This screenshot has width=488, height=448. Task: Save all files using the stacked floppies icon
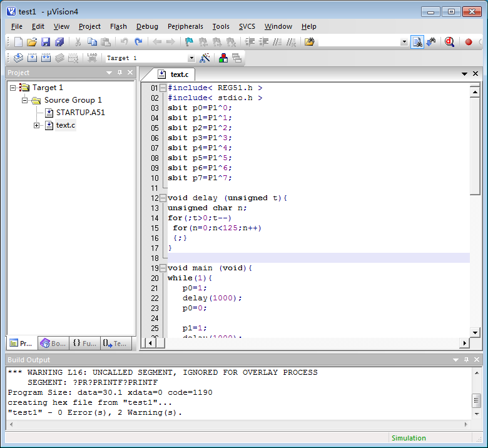(x=59, y=42)
